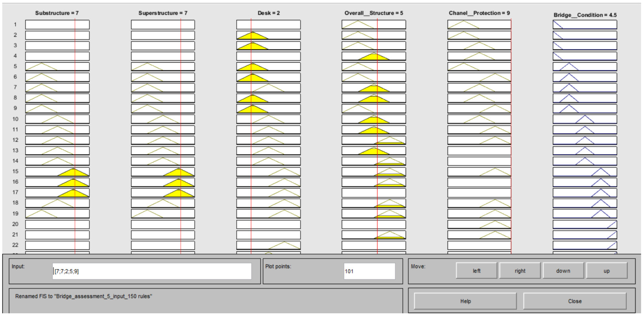Select rule number 1 label

click(x=15, y=24)
